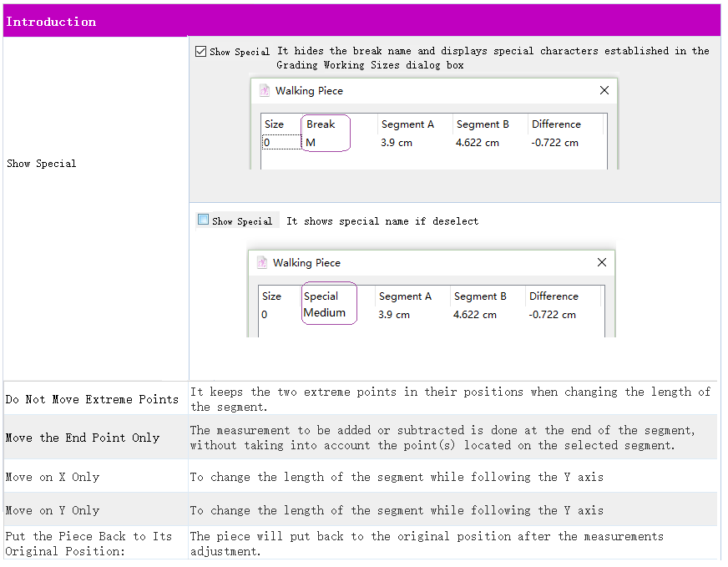Click Difference header in the Break dialog
728x567 pixels.
point(556,124)
